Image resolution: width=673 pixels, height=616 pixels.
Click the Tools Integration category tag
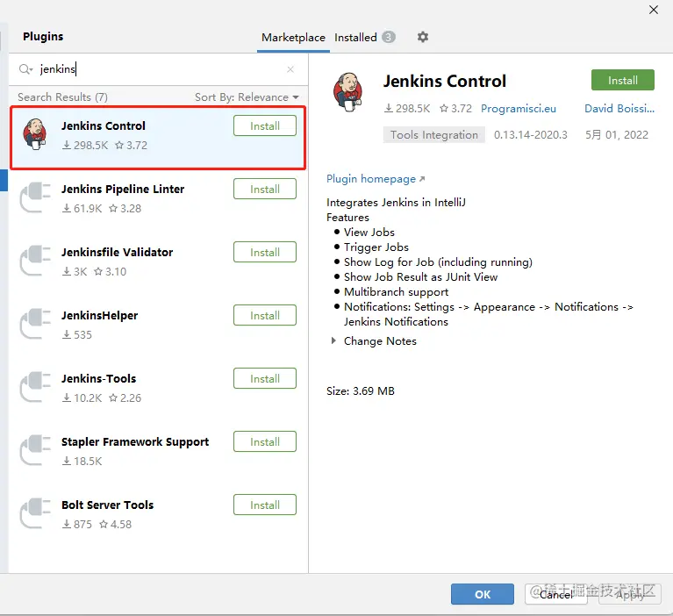[434, 135]
